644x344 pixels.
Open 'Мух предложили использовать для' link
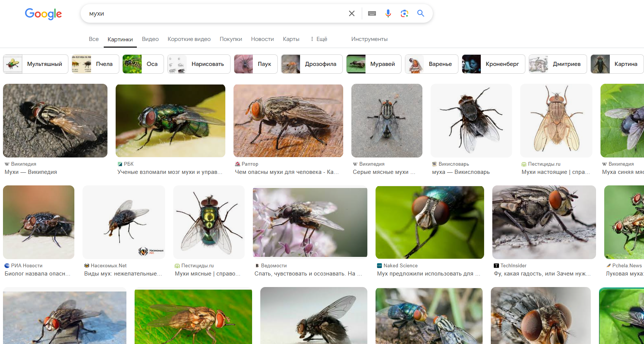click(x=429, y=274)
